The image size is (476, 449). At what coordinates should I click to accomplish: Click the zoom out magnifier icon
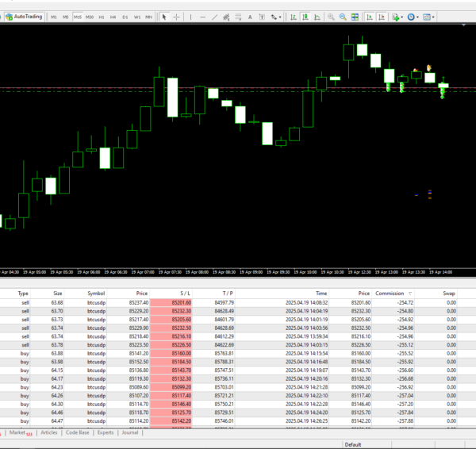(344, 17)
